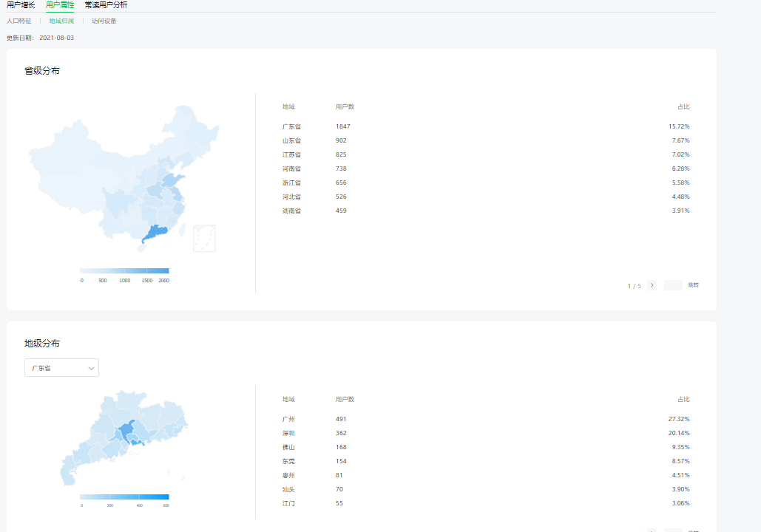Screen dimensions: 761x532
Task: Click the 7.67% percentage cell
Action: 680,140
